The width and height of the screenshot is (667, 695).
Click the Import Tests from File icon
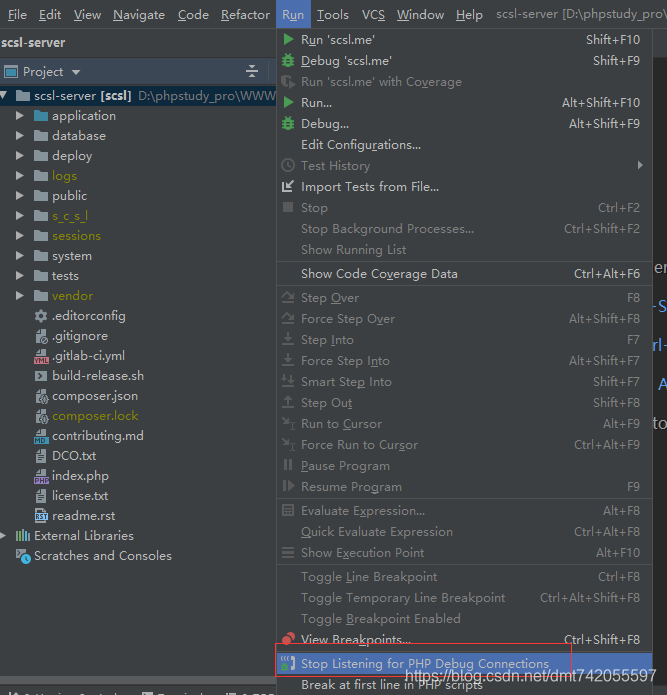(x=288, y=186)
